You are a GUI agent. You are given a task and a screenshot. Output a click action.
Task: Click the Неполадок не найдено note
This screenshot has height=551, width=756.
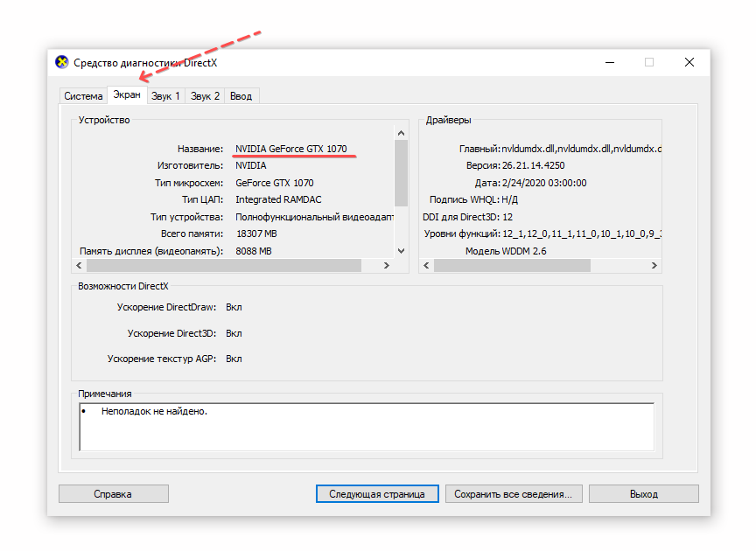(154, 411)
